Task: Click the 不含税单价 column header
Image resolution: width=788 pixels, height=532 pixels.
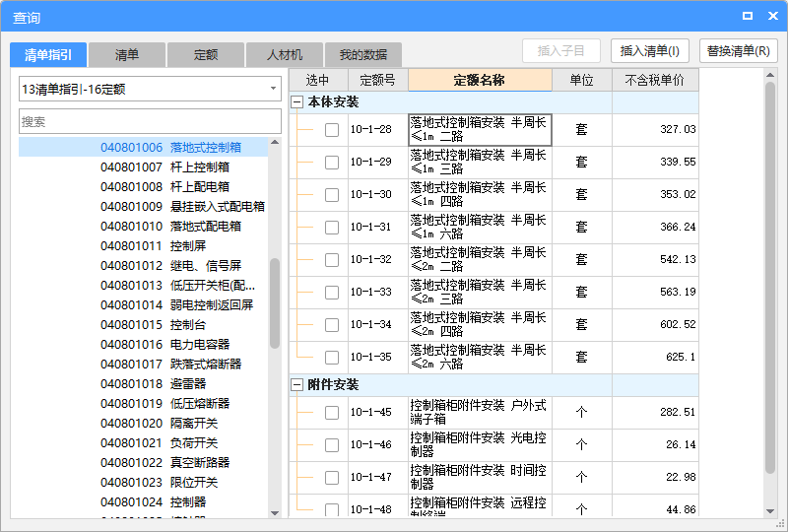Action: (655, 80)
